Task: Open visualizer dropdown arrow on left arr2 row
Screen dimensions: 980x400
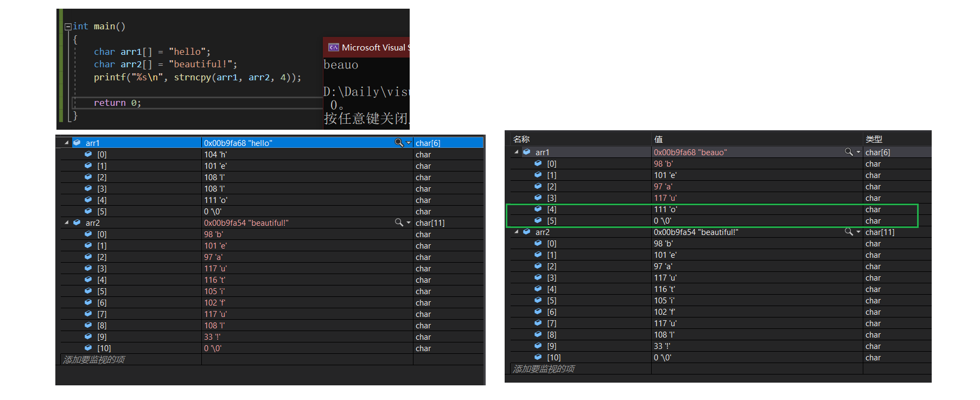Action: [x=409, y=223]
